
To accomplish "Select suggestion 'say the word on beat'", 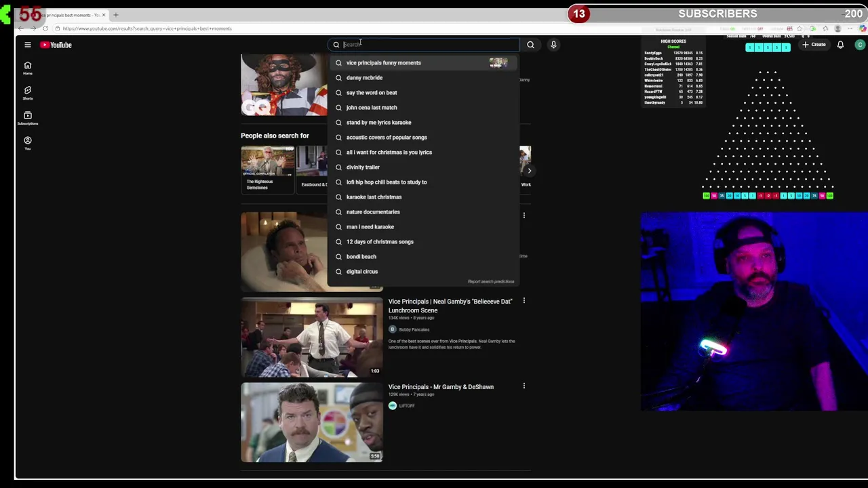I will coord(424,92).
